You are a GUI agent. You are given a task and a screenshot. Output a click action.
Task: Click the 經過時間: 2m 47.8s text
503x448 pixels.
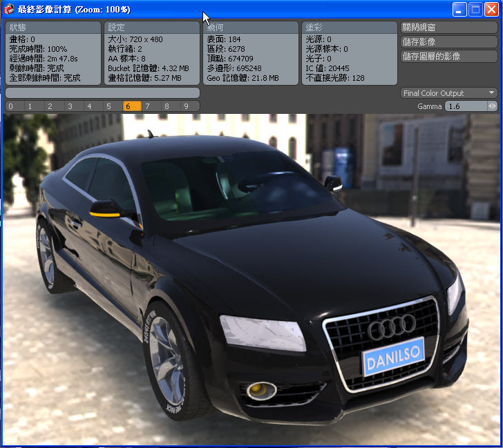pyautogui.click(x=44, y=59)
